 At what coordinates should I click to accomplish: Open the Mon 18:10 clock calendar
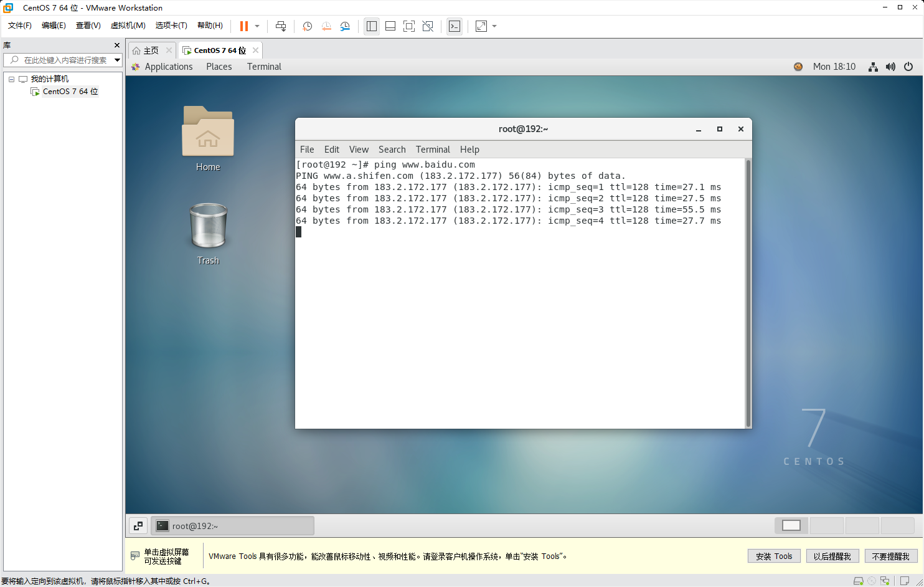click(834, 67)
